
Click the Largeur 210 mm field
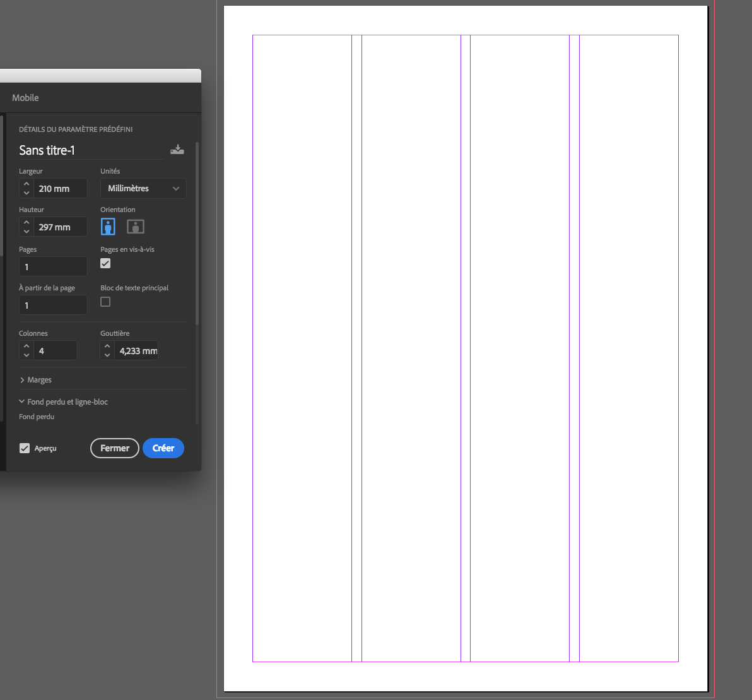(61, 189)
